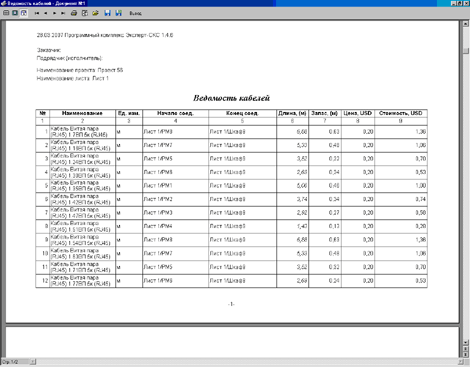Click the zoom to fit page icon
This screenshot has width=470, height=367.
6,13
